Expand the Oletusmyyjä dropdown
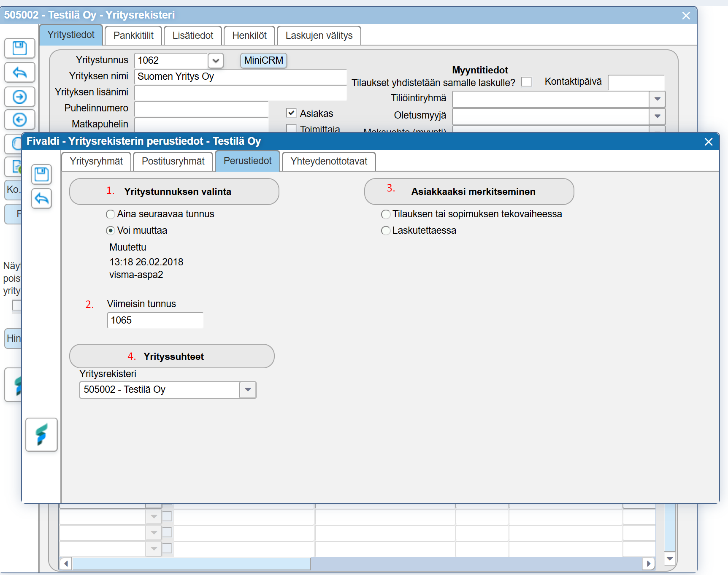728x575 pixels. click(657, 116)
